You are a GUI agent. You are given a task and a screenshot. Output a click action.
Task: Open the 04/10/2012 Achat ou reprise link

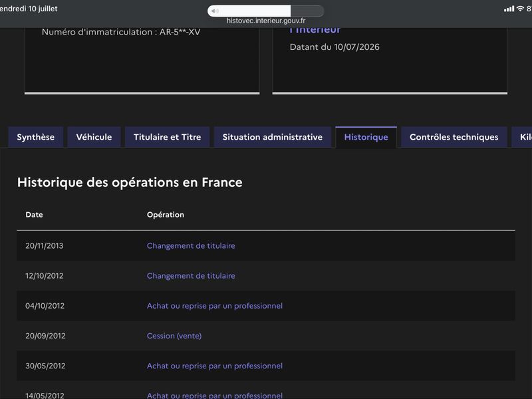coord(215,306)
